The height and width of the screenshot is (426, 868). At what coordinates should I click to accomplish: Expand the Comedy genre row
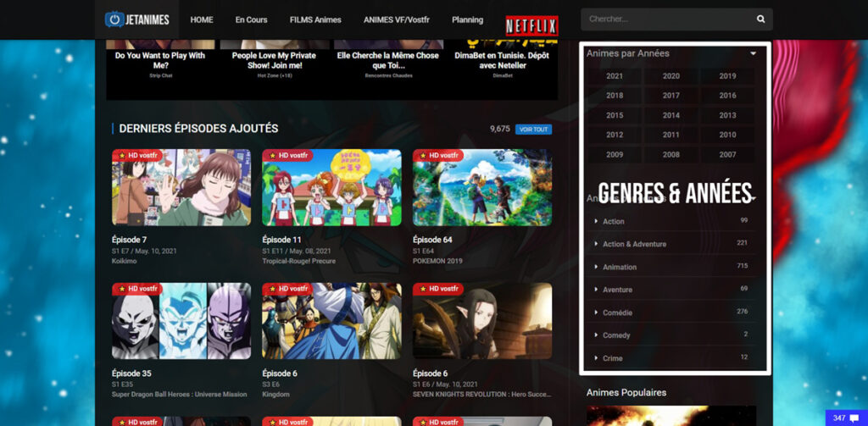671,335
